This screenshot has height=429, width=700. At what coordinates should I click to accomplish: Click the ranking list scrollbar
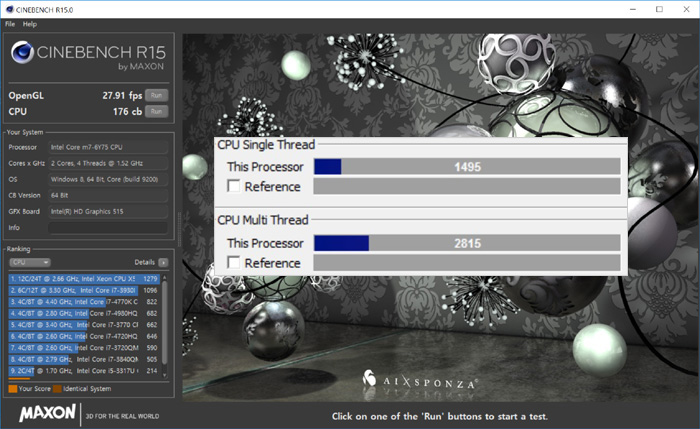[165, 322]
